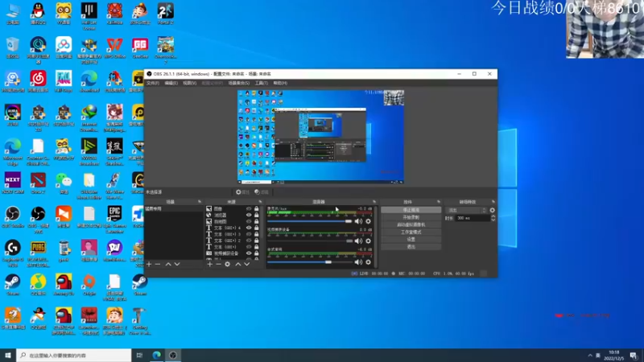Remove selected source with the minus icon
The height and width of the screenshot is (362, 644).
tap(218, 265)
